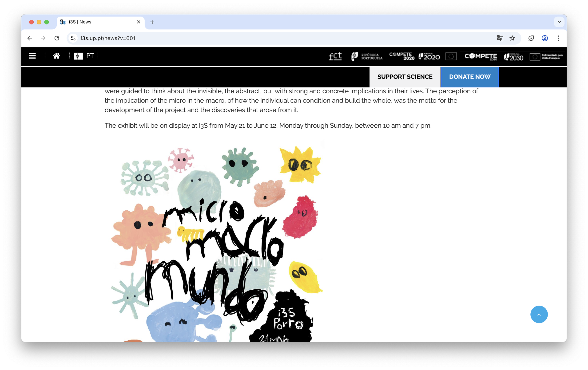Open Chrome's three-dot menu
The height and width of the screenshot is (370, 588).
coord(558,38)
